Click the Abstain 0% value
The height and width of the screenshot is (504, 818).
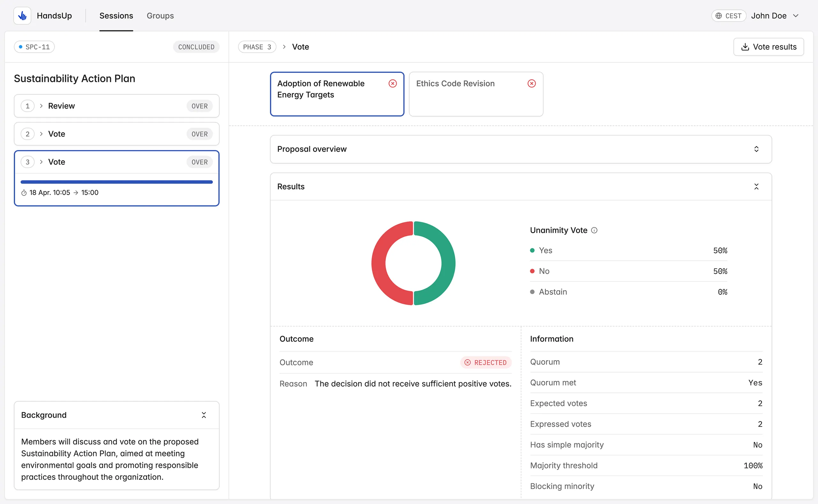tap(723, 292)
